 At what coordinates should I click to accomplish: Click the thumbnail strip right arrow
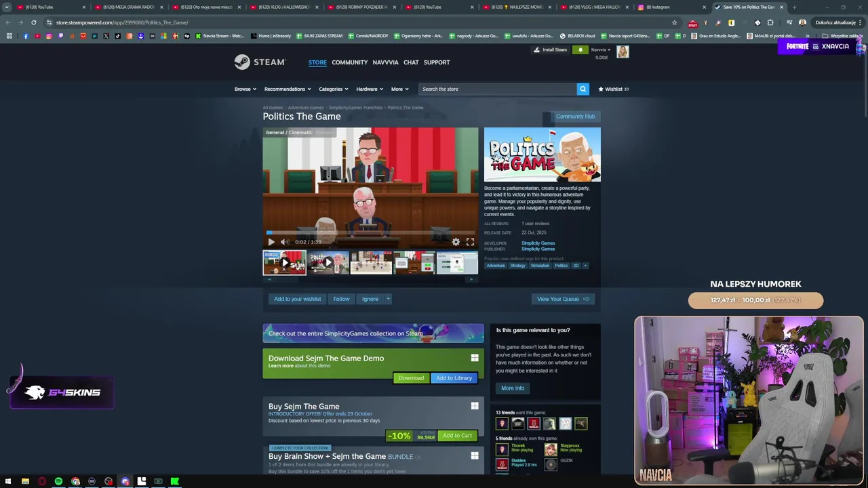tap(471, 279)
